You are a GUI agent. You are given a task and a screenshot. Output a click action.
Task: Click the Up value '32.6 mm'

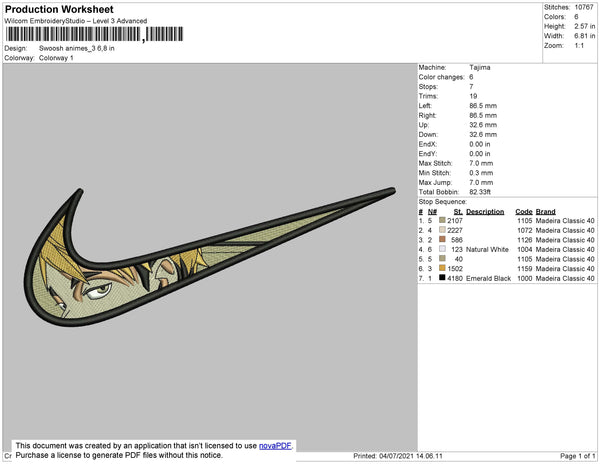483,125
